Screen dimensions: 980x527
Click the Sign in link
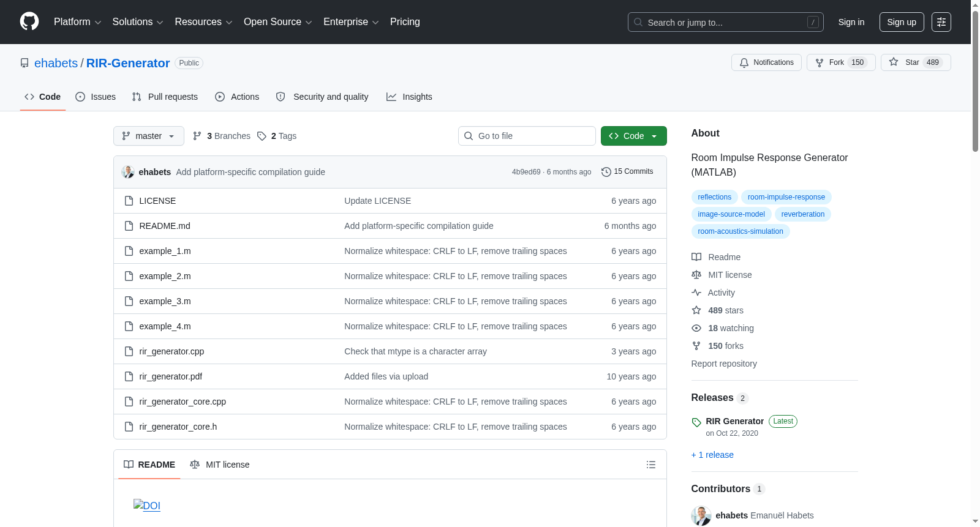point(851,22)
